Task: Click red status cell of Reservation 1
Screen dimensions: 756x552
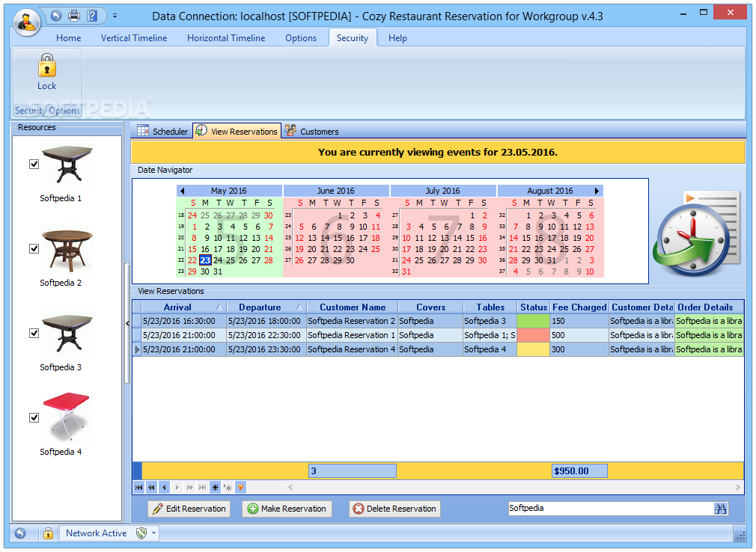Action: tap(533, 335)
